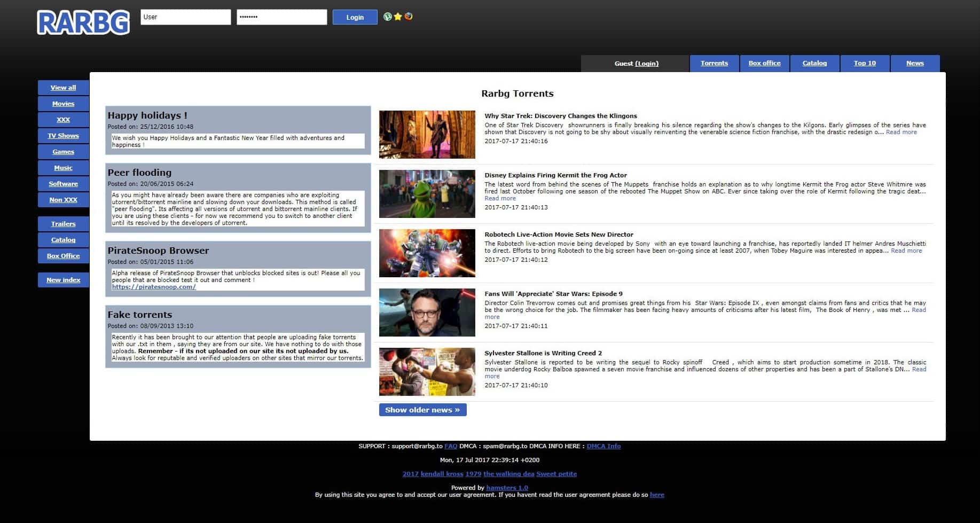The width and height of the screenshot is (980, 523).
Task: Click the yellow star bookmark icon
Action: [398, 17]
